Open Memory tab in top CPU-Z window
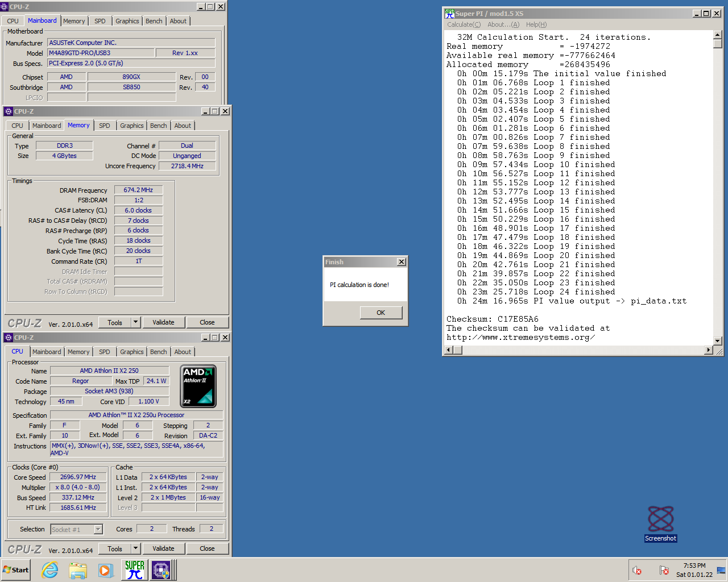The image size is (728, 582). (74, 21)
